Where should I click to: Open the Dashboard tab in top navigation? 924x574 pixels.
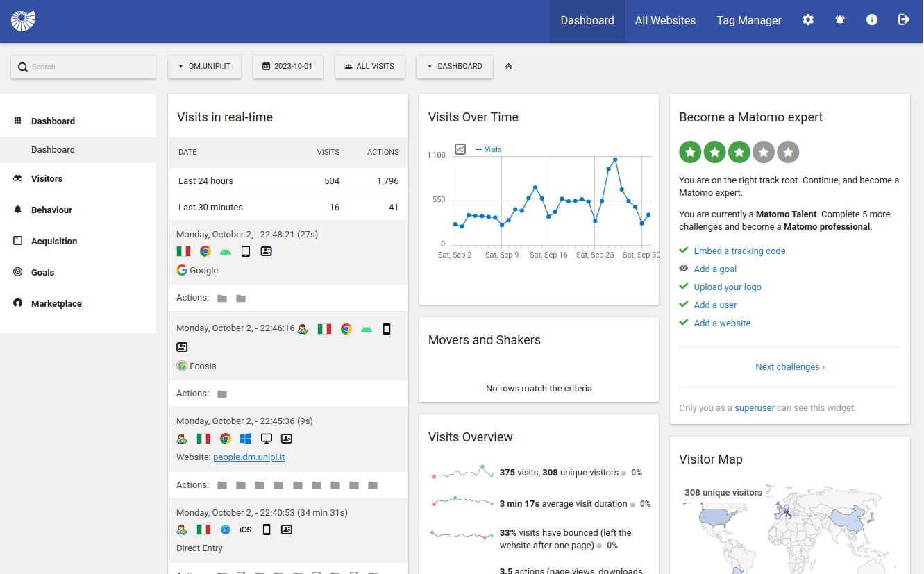point(587,21)
